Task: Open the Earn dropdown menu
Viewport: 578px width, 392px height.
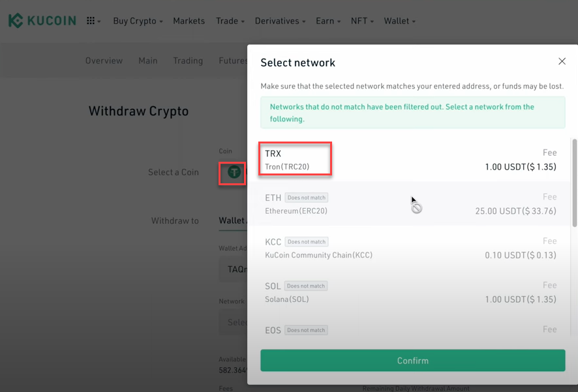Action: point(328,21)
